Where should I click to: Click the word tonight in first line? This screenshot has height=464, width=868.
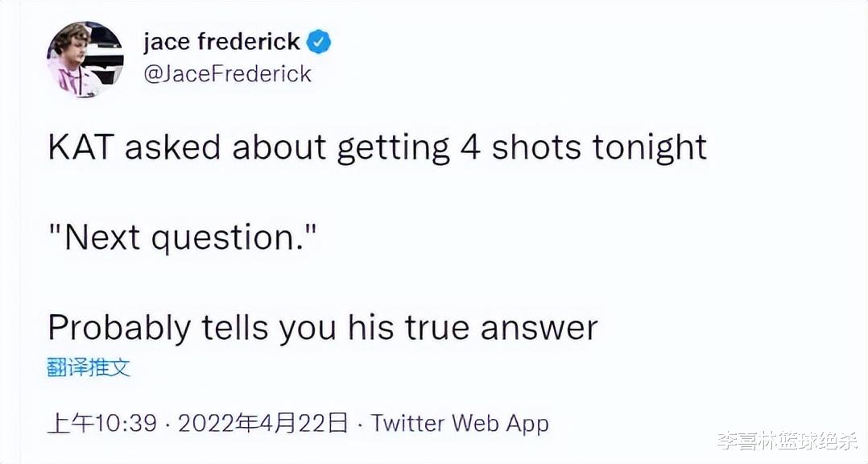point(649,148)
